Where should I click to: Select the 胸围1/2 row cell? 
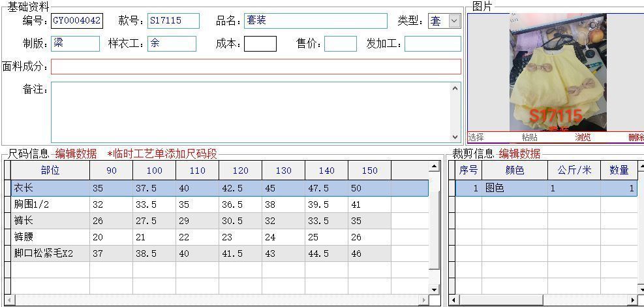[x=50, y=204]
